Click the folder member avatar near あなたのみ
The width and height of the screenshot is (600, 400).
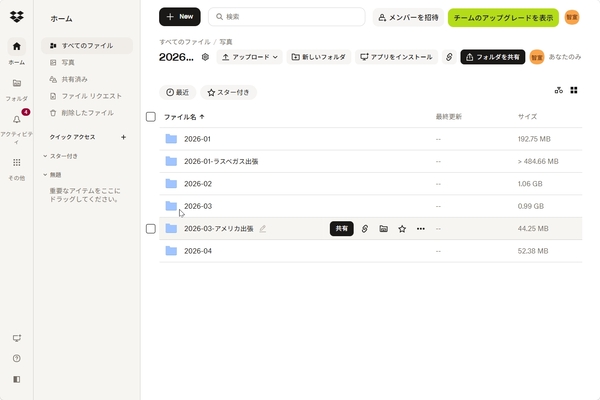537,57
